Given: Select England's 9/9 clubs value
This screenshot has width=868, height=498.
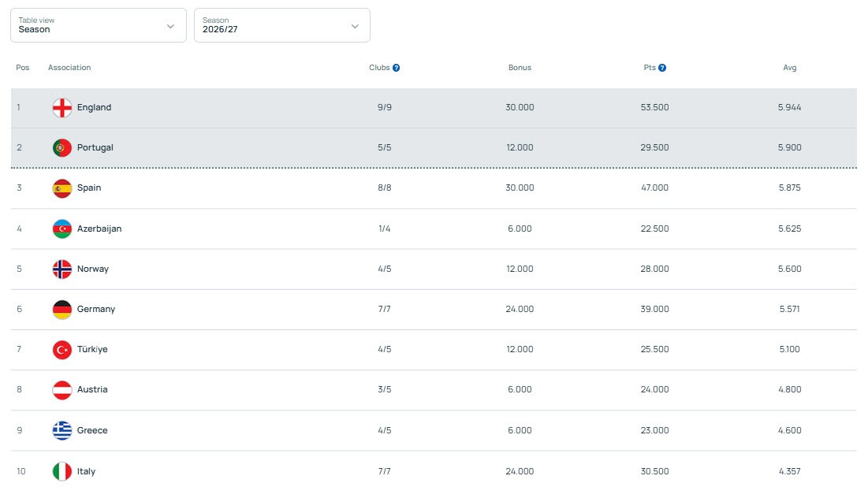Looking at the screenshot, I should click(x=385, y=107).
